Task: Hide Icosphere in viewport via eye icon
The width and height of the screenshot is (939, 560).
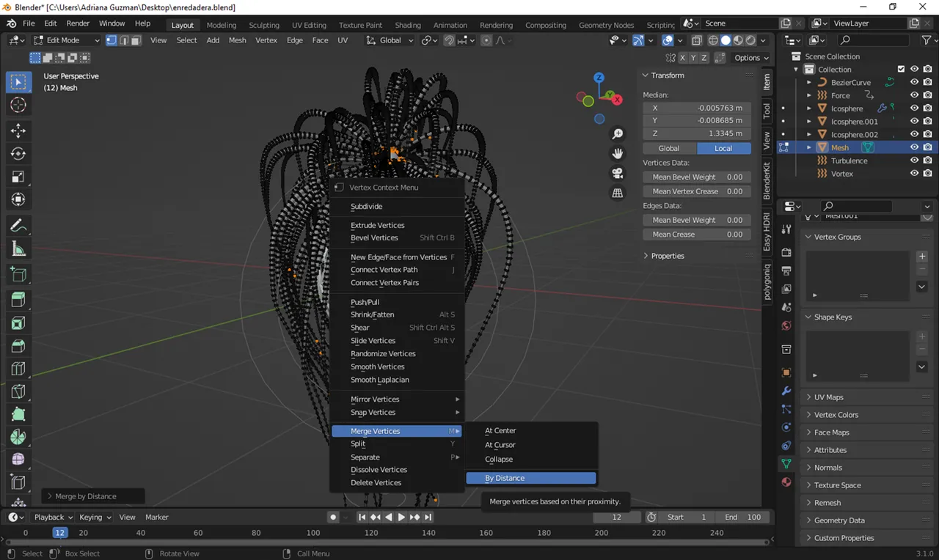Action: coord(914,108)
